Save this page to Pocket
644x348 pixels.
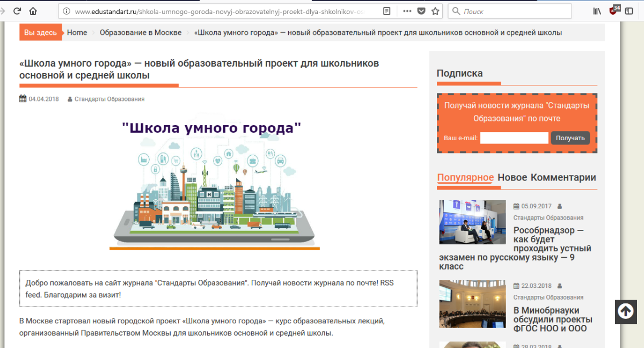tap(421, 11)
